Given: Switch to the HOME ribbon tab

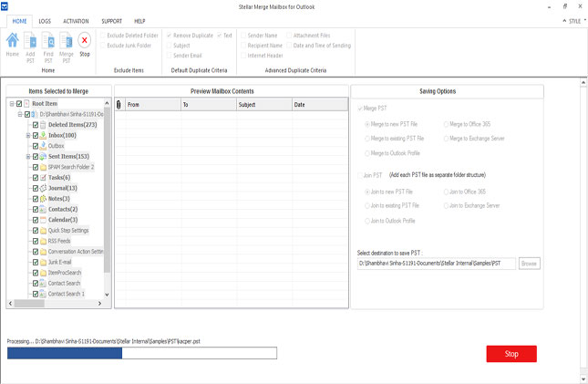Looking at the screenshot, I should tap(19, 21).
